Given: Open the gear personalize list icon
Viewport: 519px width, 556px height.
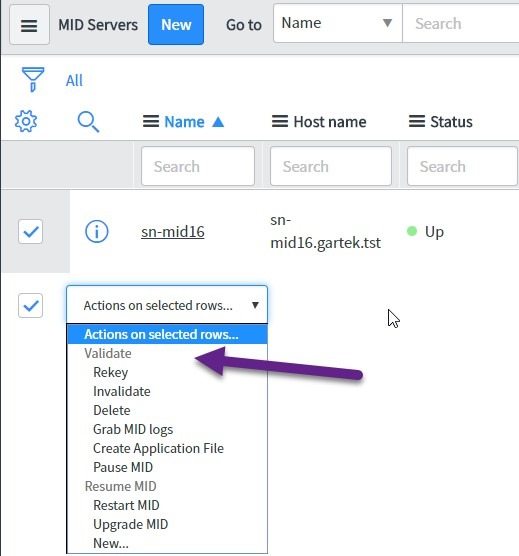Looking at the screenshot, I should tap(26, 121).
